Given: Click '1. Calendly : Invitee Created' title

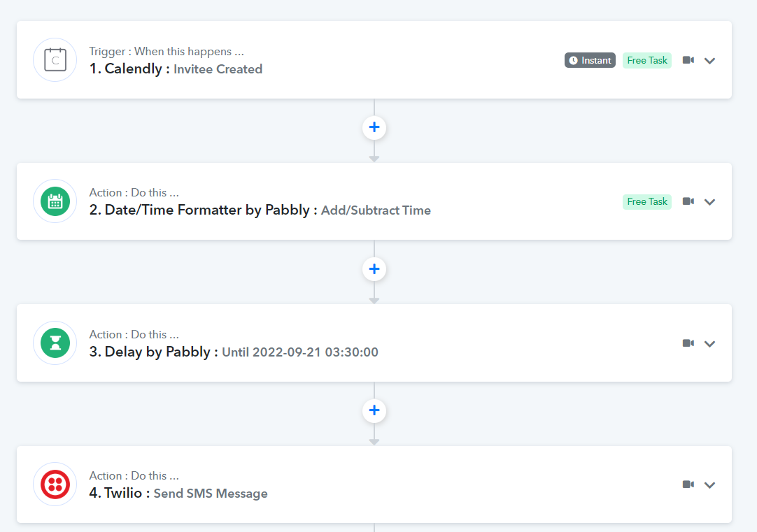Looking at the screenshot, I should pyautogui.click(x=176, y=69).
